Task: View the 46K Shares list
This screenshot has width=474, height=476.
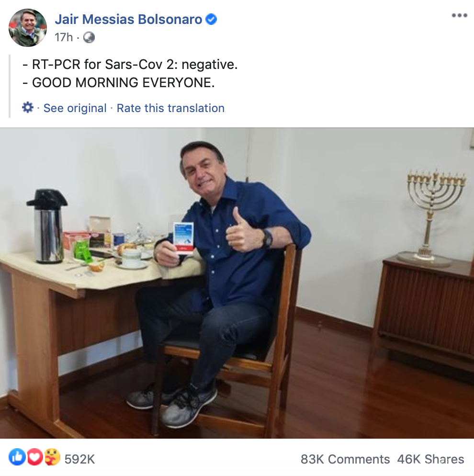Action: coord(430,459)
